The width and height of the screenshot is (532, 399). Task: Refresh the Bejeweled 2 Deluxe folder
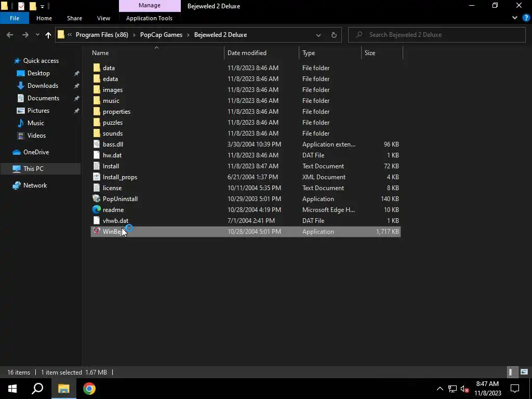[x=334, y=35]
